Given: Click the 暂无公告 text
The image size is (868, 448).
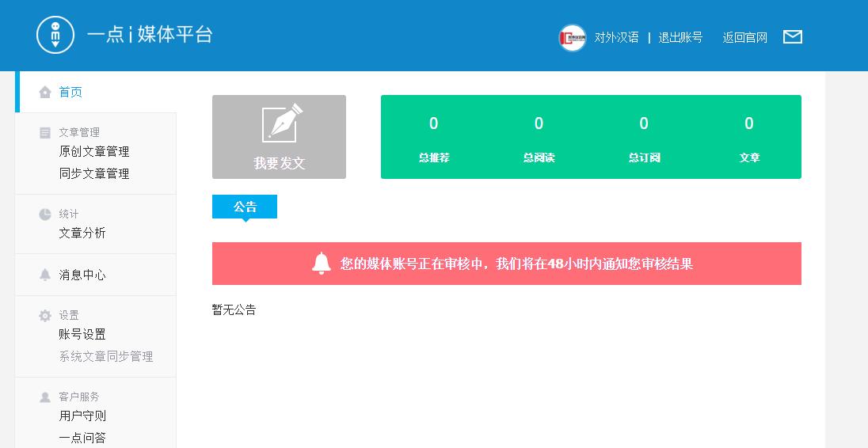Looking at the screenshot, I should pyautogui.click(x=234, y=309).
